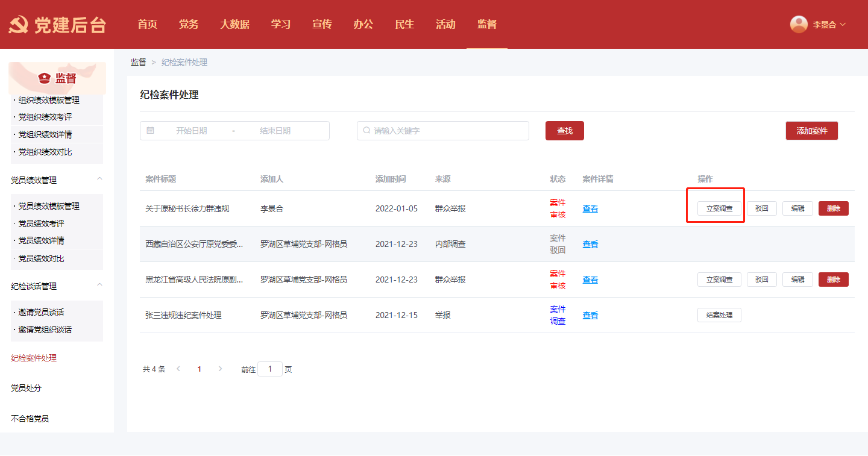Click the user avatar for 李景合
Viewport: 868px width, 456px height.
click(x=799, y=24)
